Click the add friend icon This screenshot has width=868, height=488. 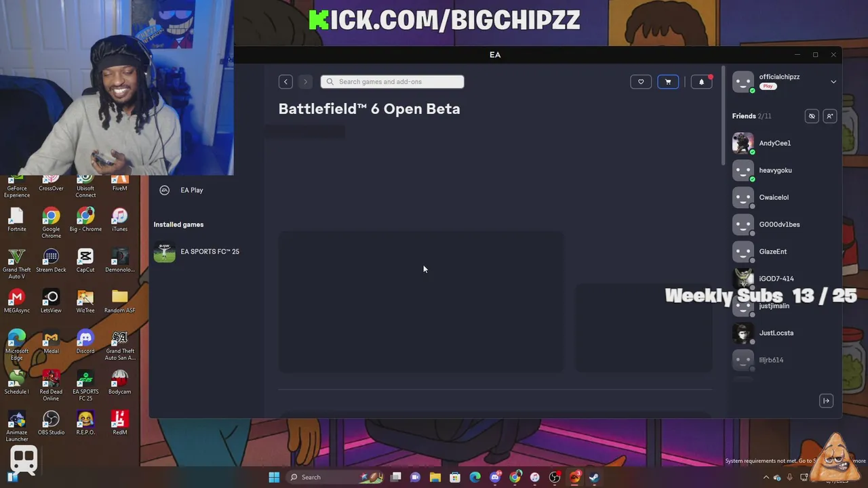coord(829,116)
